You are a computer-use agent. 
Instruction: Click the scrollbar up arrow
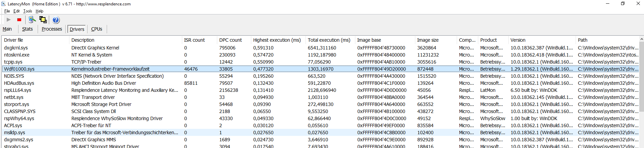click(641, 39)
